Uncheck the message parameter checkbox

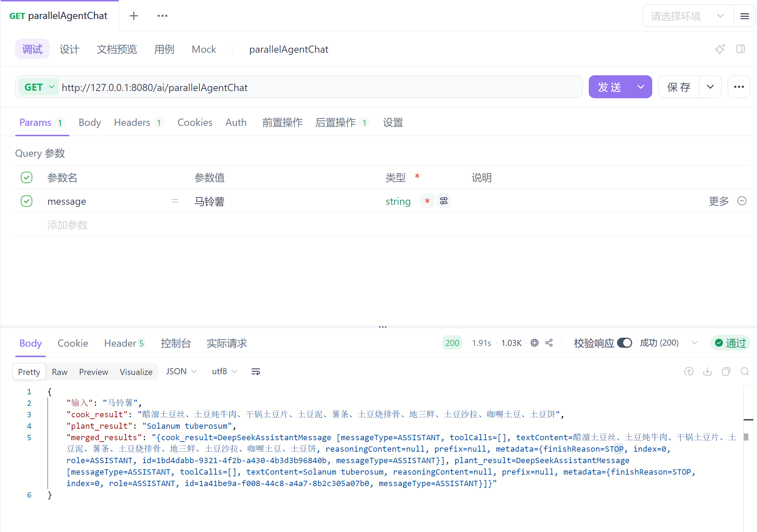(27, 201)
